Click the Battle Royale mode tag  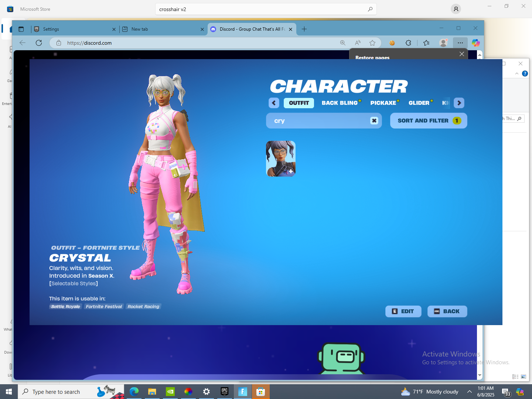coord(65,307)
